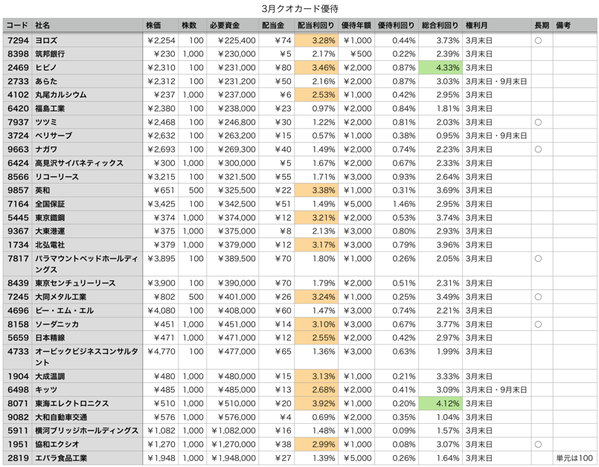
Task: Click the green 4.33% cell for ヒビノ
Action: pos(441,68)
